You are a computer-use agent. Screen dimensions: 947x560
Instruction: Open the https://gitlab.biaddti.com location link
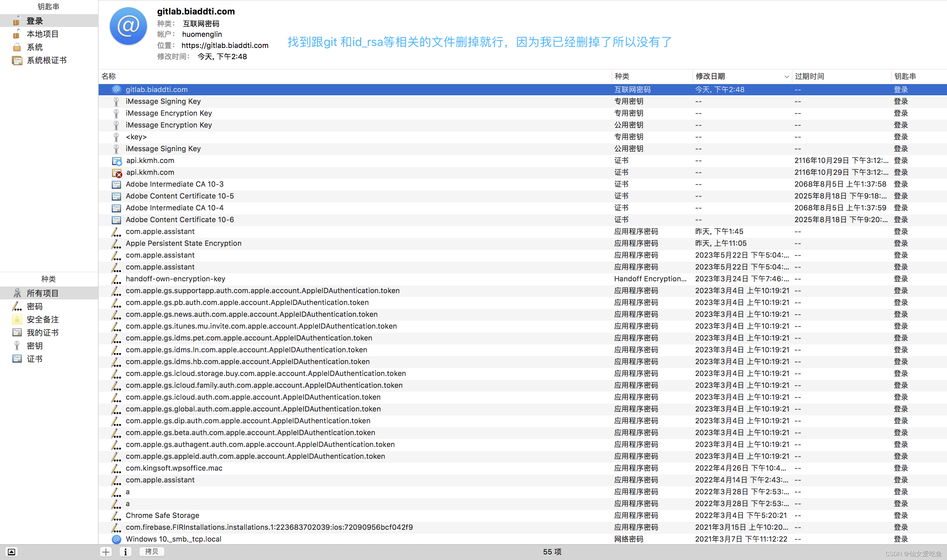coord(225,45)
